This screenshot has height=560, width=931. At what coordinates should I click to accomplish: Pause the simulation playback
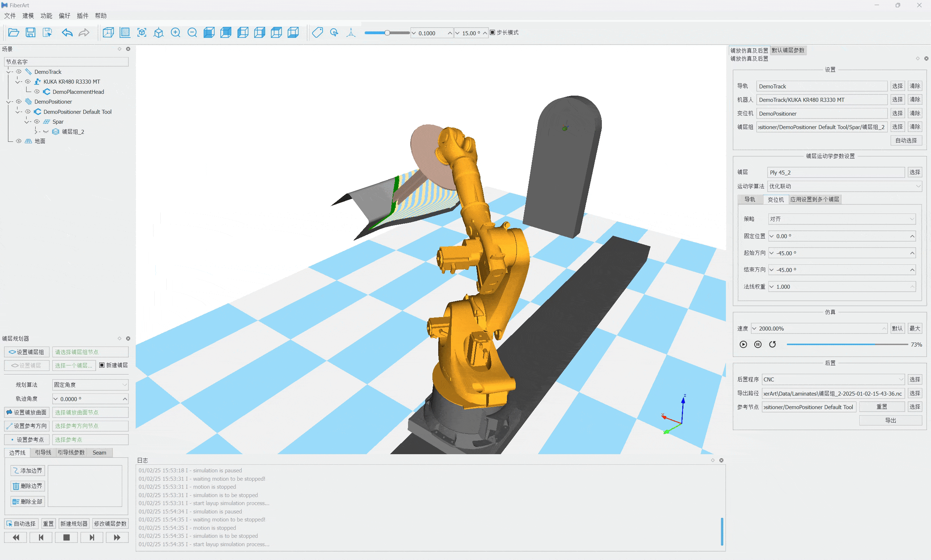(x=758, y=344)
